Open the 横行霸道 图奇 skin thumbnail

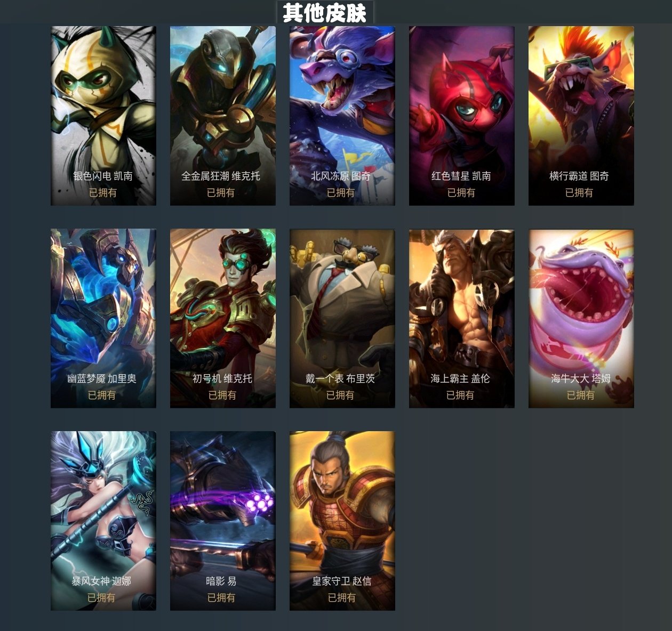click(x=581, y=116)
